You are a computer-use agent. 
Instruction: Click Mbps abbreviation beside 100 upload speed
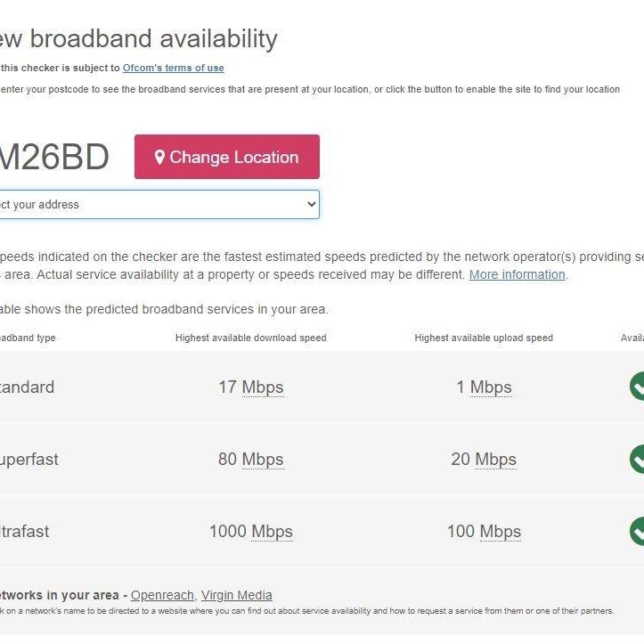tap(500, 532)
